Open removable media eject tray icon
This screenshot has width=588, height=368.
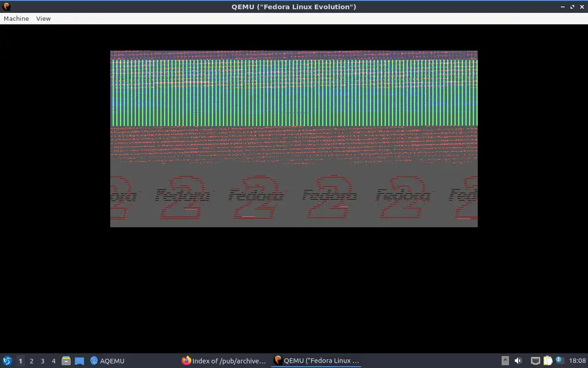click(x=505, y=361)
